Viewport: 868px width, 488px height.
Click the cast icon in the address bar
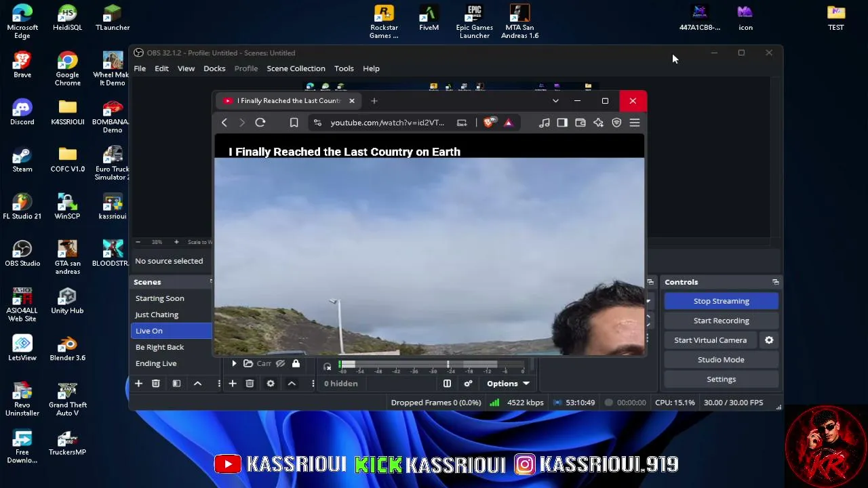[462, 123]
